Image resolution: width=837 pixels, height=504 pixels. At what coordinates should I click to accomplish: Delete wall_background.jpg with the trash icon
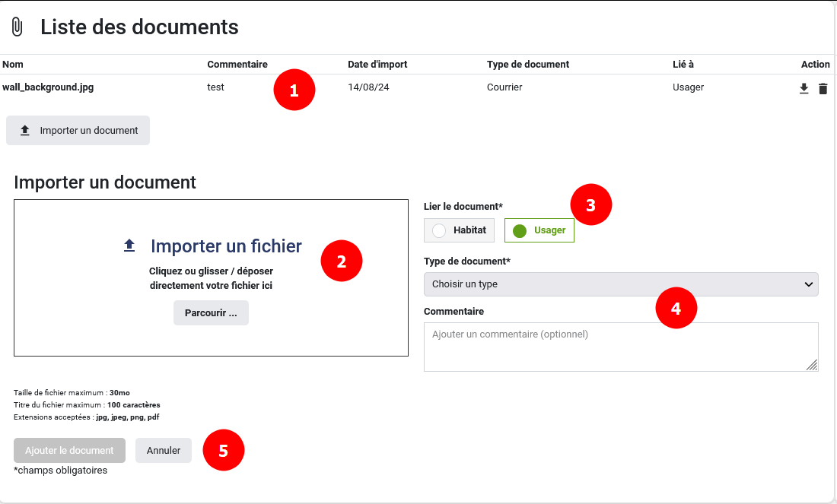click(x=823, y=89)
